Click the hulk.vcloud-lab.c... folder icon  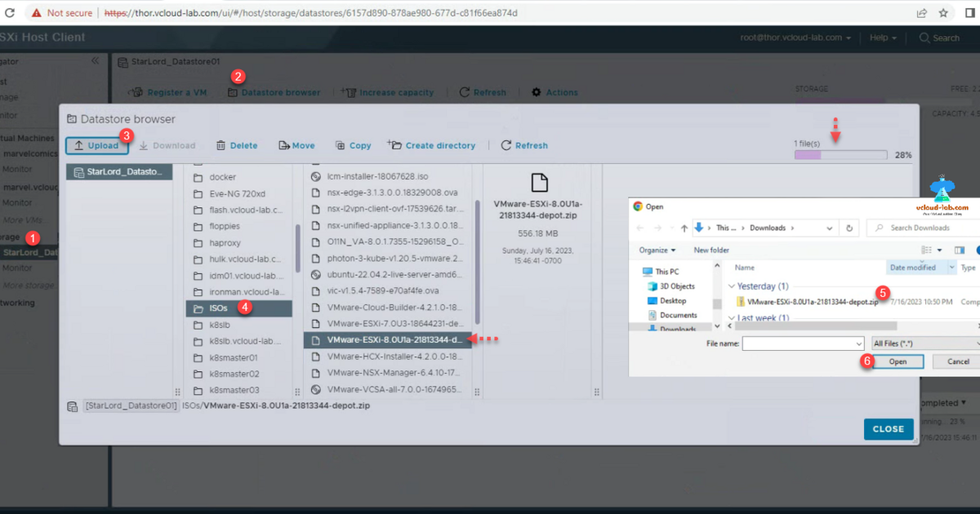click(198, 259)
